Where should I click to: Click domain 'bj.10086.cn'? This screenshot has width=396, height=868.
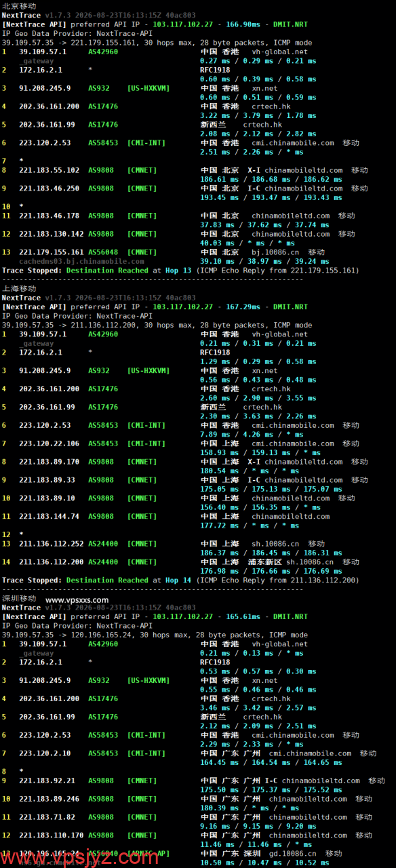point(275,252)
